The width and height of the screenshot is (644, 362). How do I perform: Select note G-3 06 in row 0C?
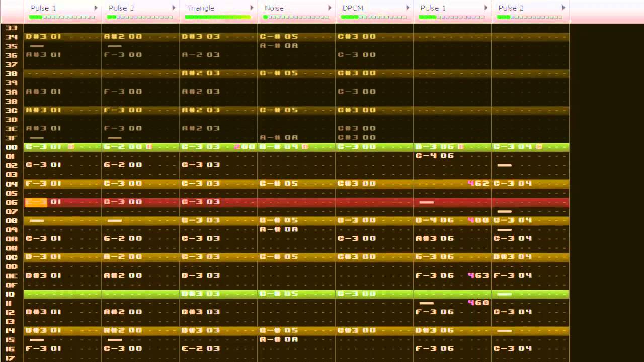click(x=435, y=257)
